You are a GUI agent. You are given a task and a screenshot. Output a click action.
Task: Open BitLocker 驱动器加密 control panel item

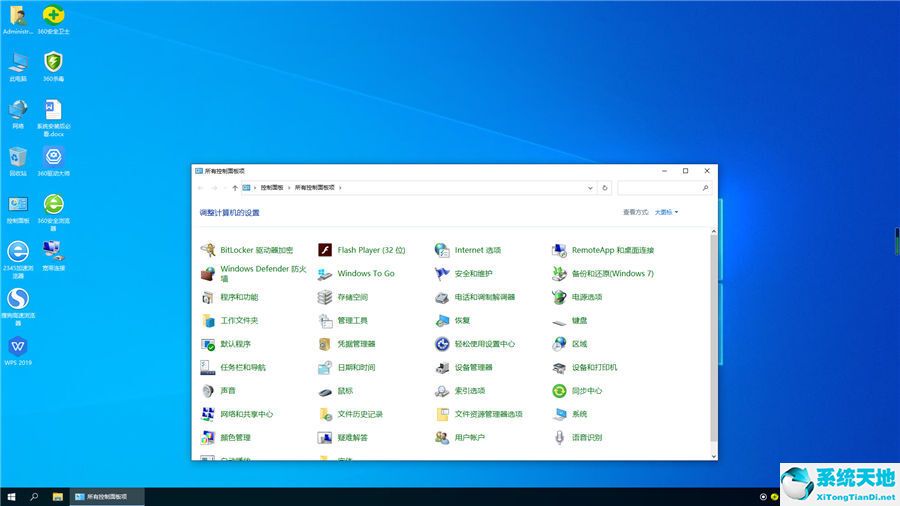[x=256, y=250]
